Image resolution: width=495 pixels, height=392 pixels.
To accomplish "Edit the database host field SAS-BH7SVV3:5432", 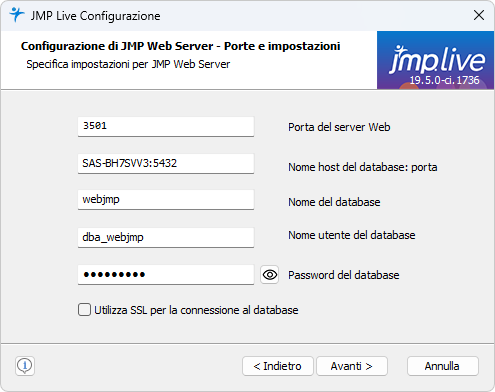I will [x=166, y=163].
